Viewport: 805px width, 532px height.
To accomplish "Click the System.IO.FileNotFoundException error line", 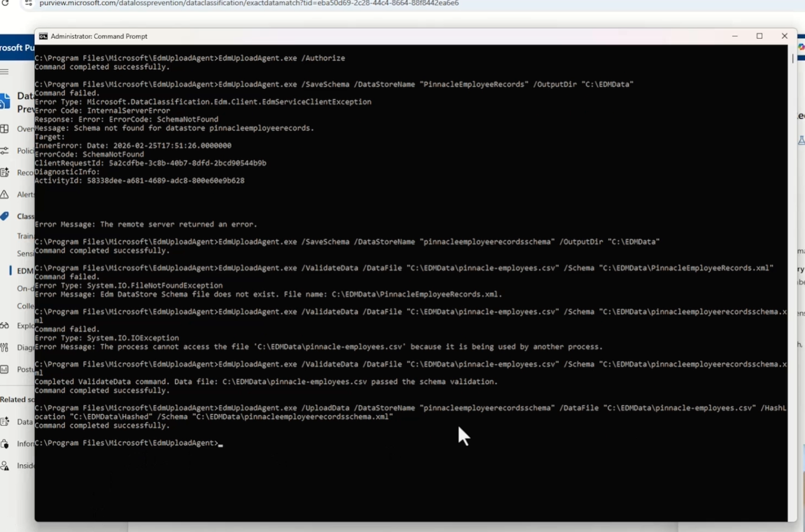I will click(x=128, y=286).
